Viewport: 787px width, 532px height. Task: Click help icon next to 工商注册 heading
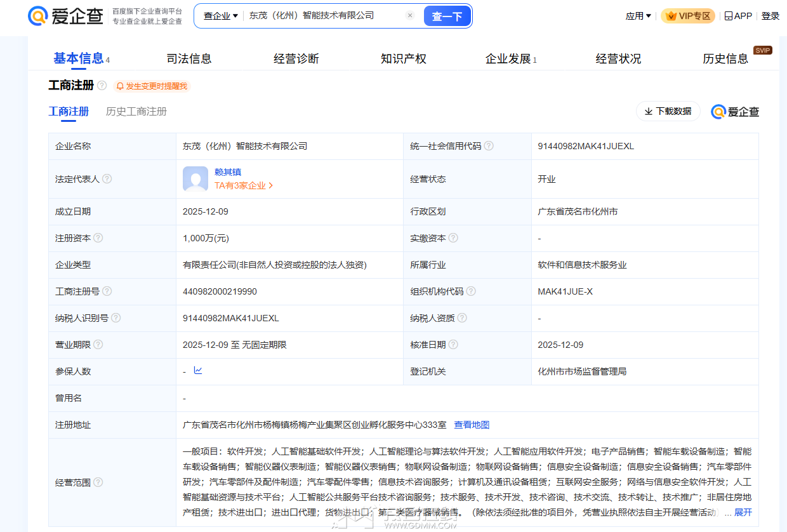click(102, 86)
